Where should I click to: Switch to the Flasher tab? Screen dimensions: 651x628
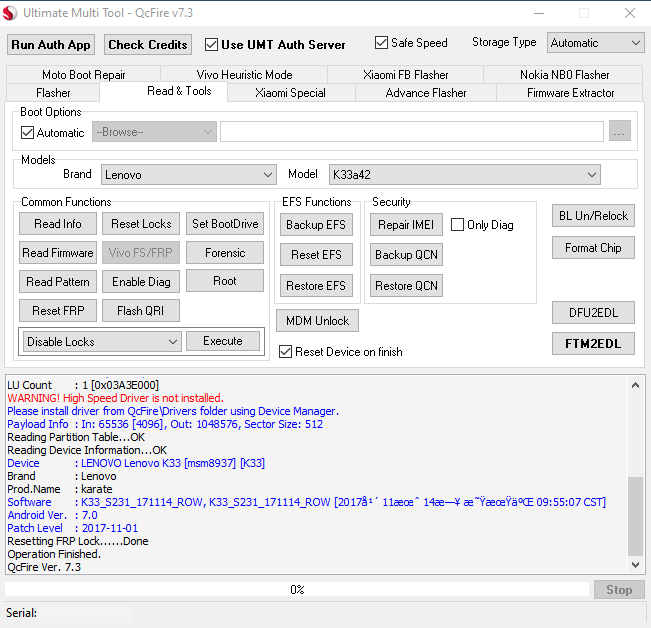pyautogui.click(x=53, y=93)
